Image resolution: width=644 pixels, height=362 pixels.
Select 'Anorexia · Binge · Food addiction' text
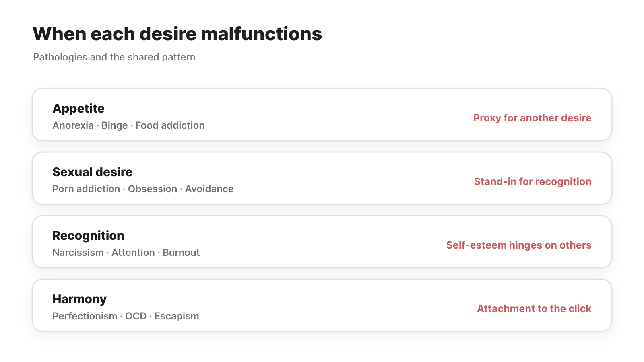(128, 125)
